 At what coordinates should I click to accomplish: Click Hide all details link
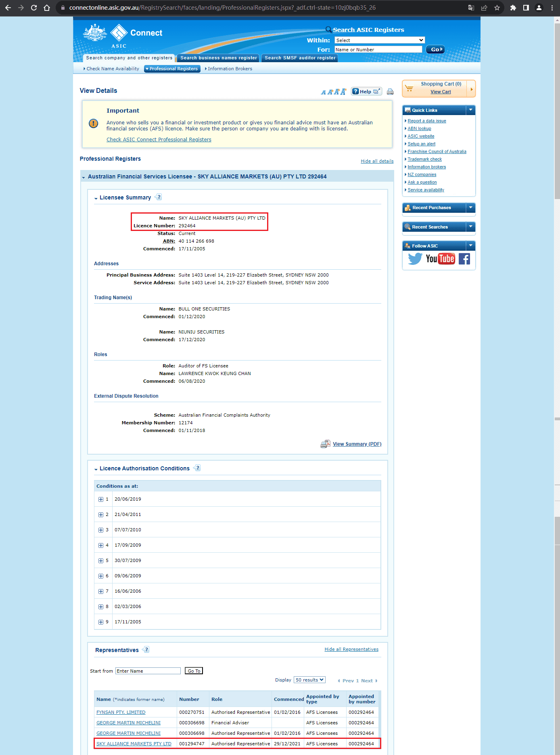[x=377, y=161]
